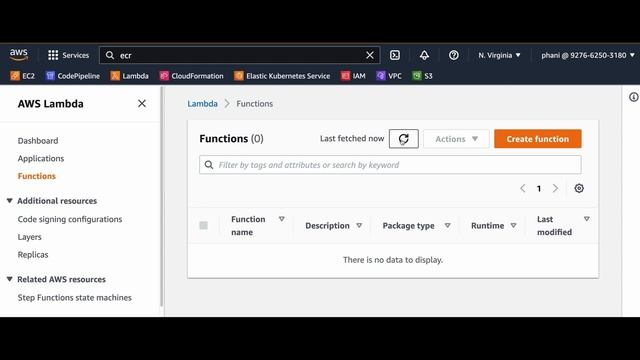
Task: Open Step Functions state machines link
Action: [75, 298]
